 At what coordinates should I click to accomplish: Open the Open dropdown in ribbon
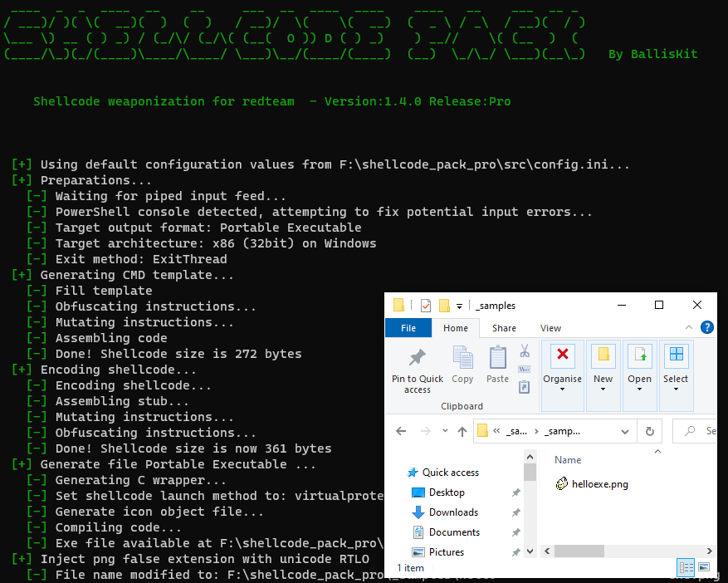pos(640,375)
